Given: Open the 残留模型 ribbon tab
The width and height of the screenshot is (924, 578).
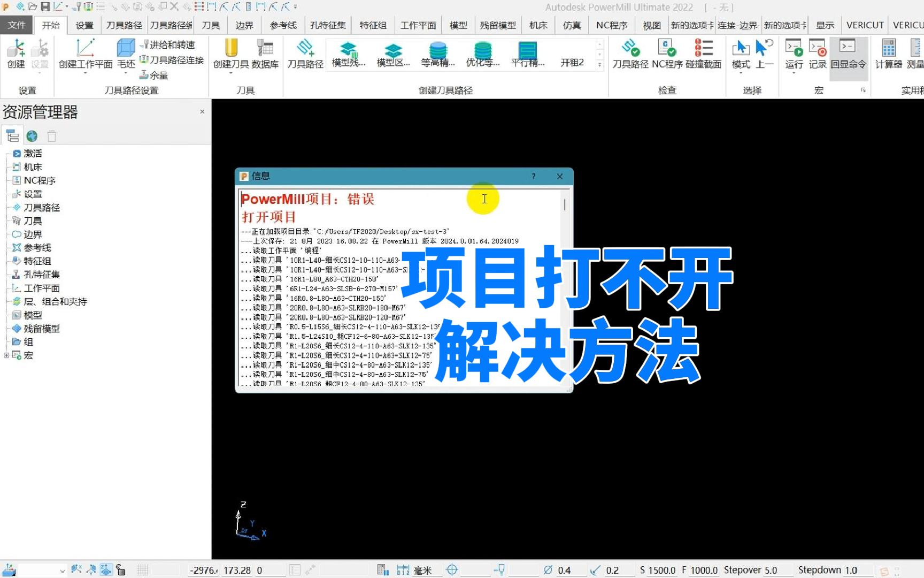Looking at the screenshot, I should click(x=498, y=25).
